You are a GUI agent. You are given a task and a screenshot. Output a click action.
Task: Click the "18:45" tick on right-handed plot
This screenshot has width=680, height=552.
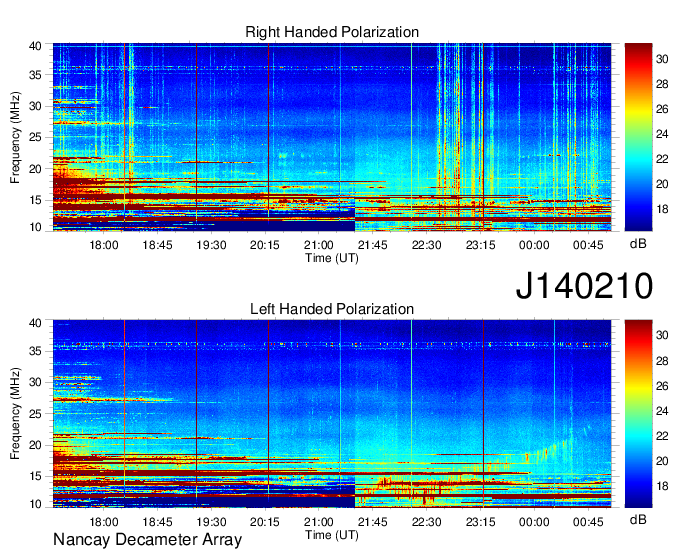click(157, 245)
